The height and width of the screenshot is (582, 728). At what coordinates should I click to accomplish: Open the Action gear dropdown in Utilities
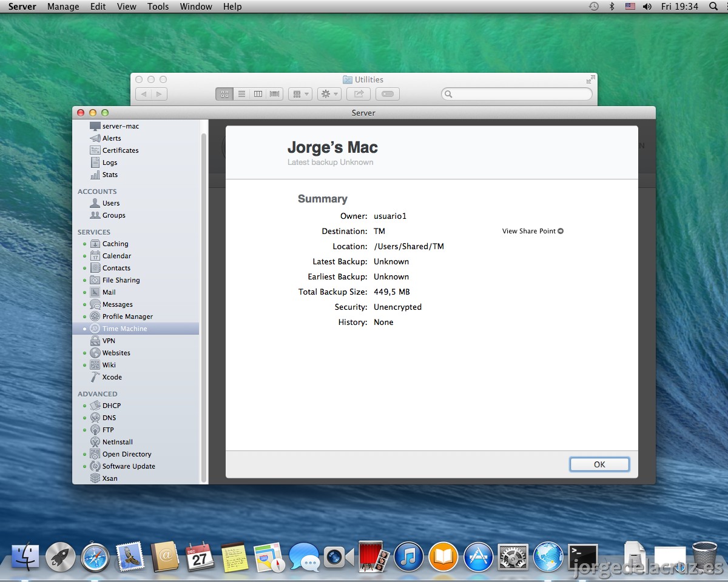(329, 94)
